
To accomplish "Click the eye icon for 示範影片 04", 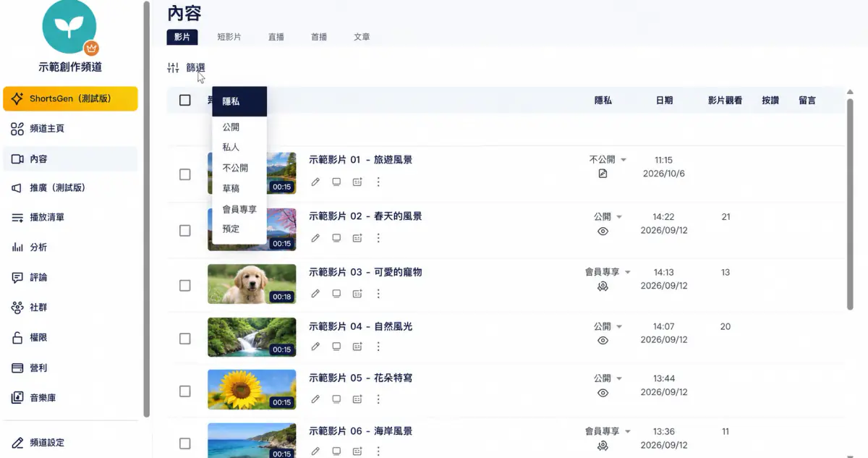I will (603, 341).
